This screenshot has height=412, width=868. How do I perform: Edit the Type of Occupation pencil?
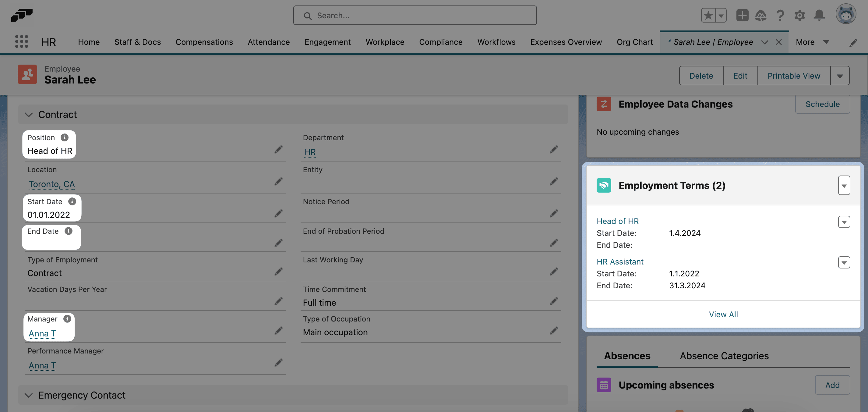[554, 331]
